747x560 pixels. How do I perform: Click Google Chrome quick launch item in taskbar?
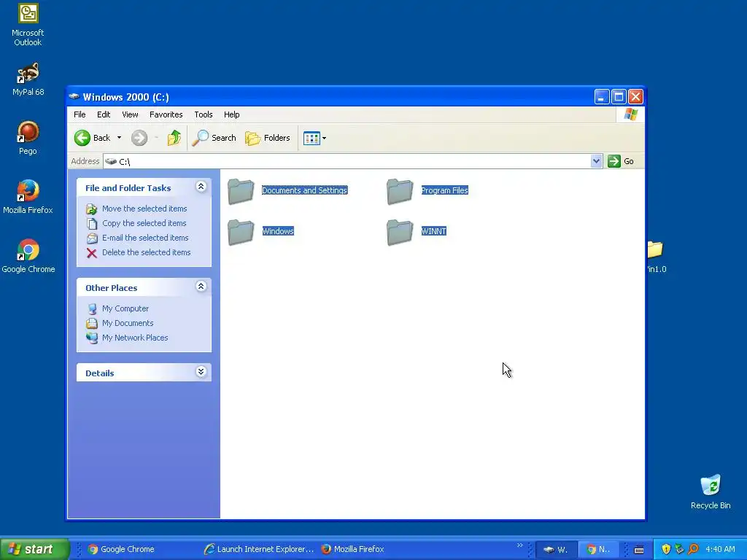(x=121, y=549)
